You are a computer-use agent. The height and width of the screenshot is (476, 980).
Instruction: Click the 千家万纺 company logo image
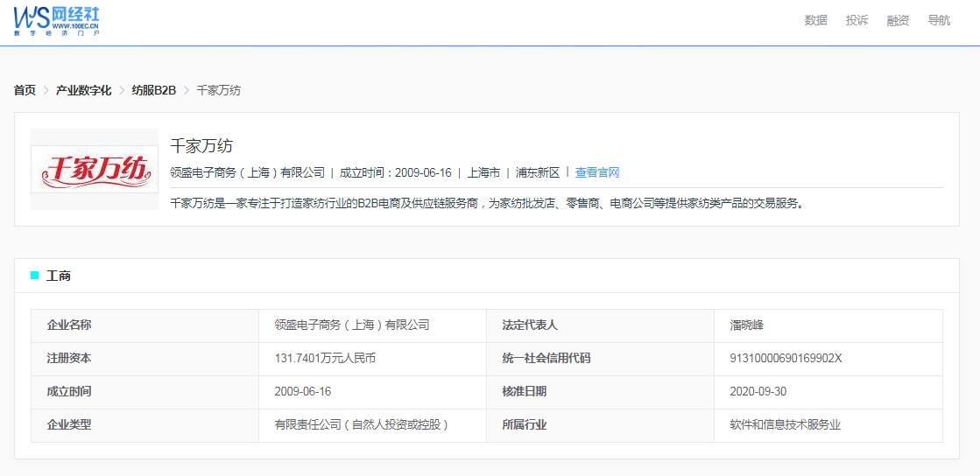[x=95, y=169]
